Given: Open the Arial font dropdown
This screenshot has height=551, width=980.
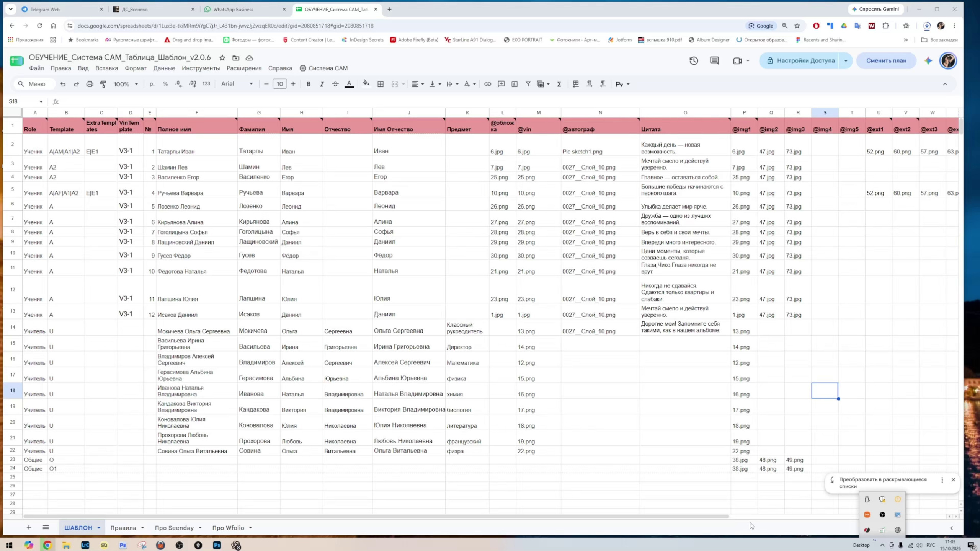Looking at the screenshot, I should click(237, 84).
